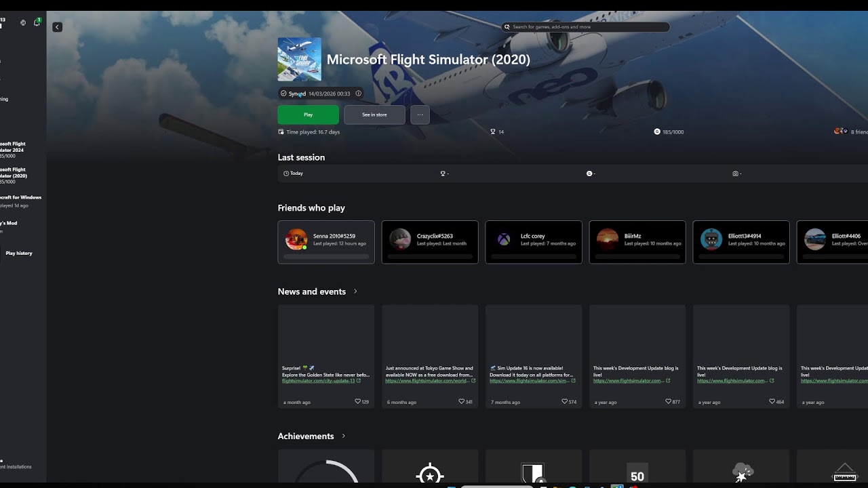Viewport: 868px width, 488px height.
Task: Open BiiirMz avatar
Action: (x=608, y=239)
